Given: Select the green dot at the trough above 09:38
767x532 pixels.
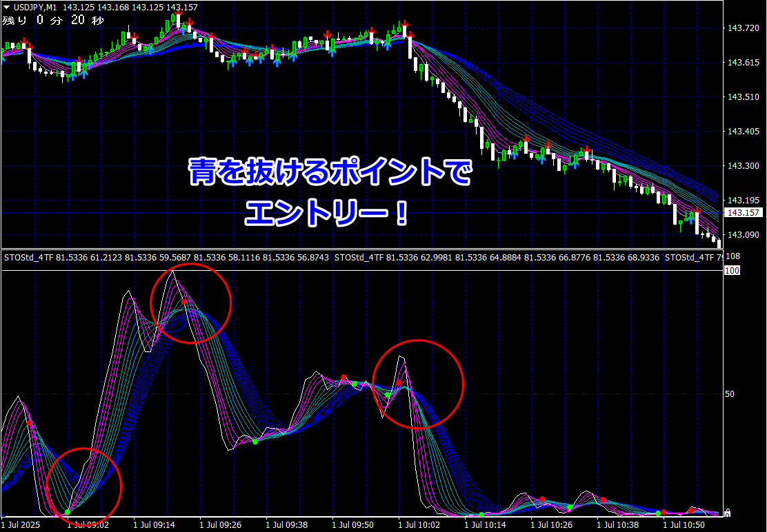Looking at the screenshot, I should pyautogui.click(x=255, y=442).
